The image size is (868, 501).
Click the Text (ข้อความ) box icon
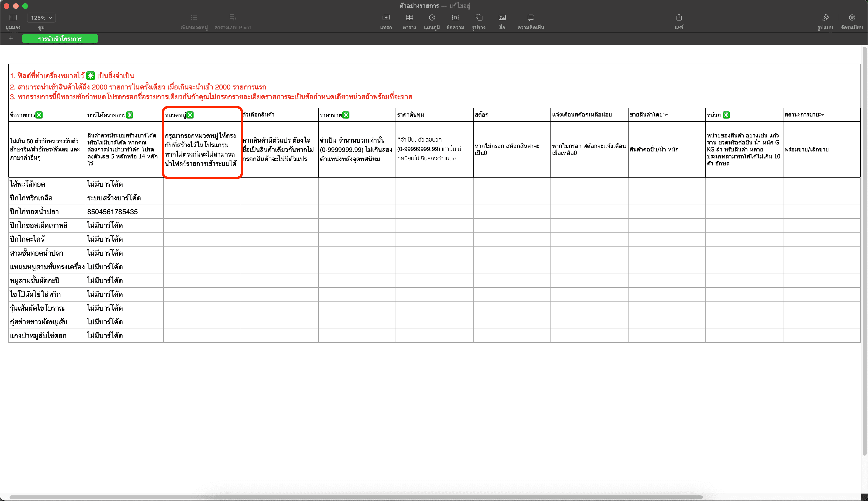click(455, 17)
